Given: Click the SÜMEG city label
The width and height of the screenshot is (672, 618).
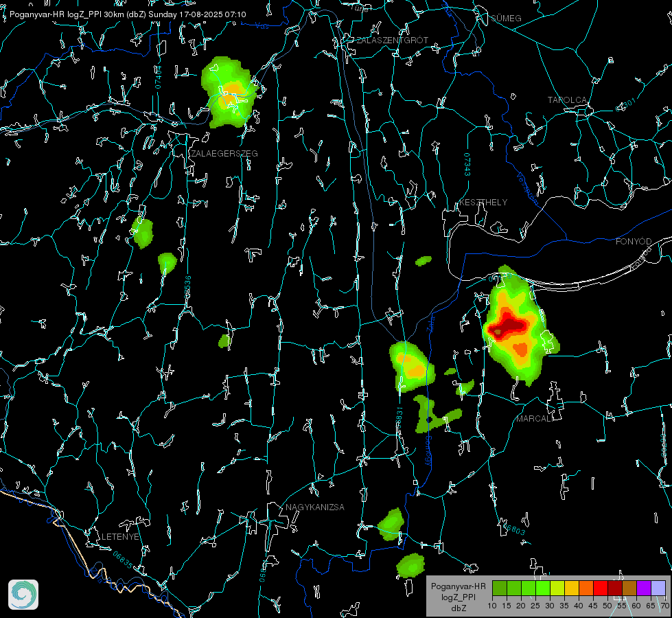Looking at the screenshot, I should coord(506,18).
